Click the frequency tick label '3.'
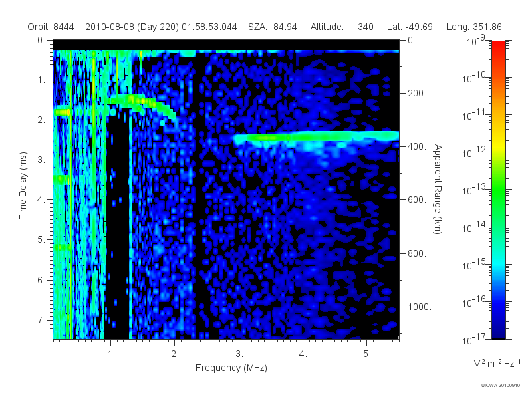The image size is (532, 399). tap(239, 354)
